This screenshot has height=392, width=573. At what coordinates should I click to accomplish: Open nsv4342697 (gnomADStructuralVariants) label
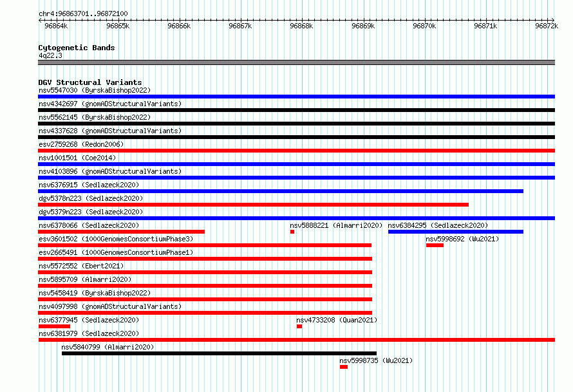coord(110,104)
